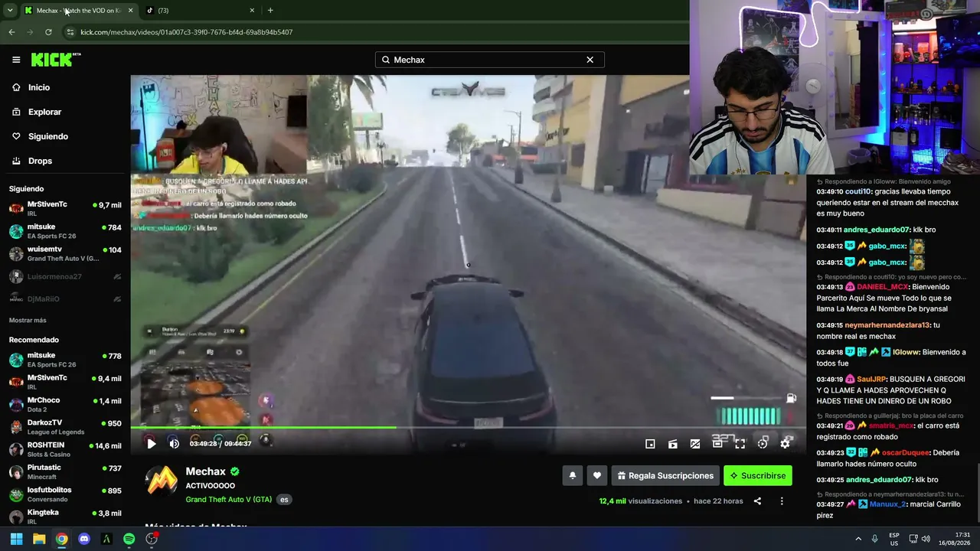Click username DANIEEL_MCX in chat
Image resolution: width=980 pixels, height=551 pixels.
(x=883, y=287)
